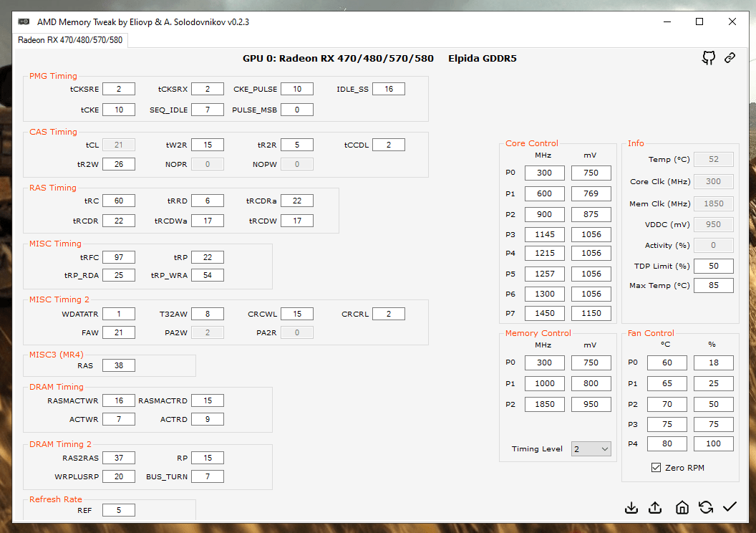Image resolution: width=756 pixels, height=533 pixels.
Task: Click Core Control P0 MHz field
Action: point(544,173)
